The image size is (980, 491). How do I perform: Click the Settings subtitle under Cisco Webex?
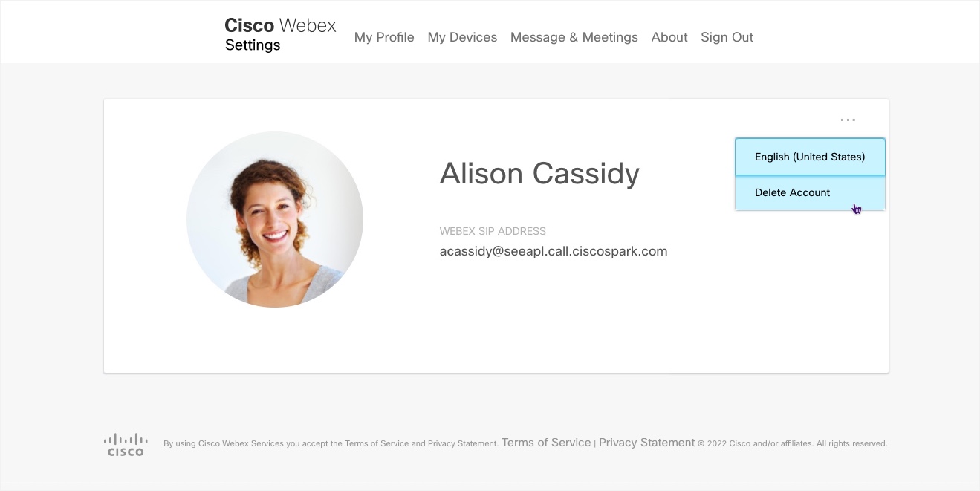pos(253,45)
